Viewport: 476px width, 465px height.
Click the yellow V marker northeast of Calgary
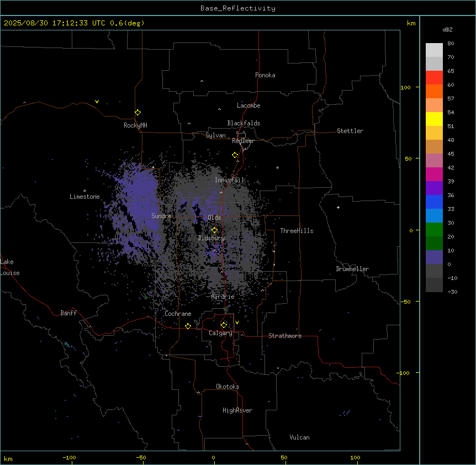tap(237, 323)
